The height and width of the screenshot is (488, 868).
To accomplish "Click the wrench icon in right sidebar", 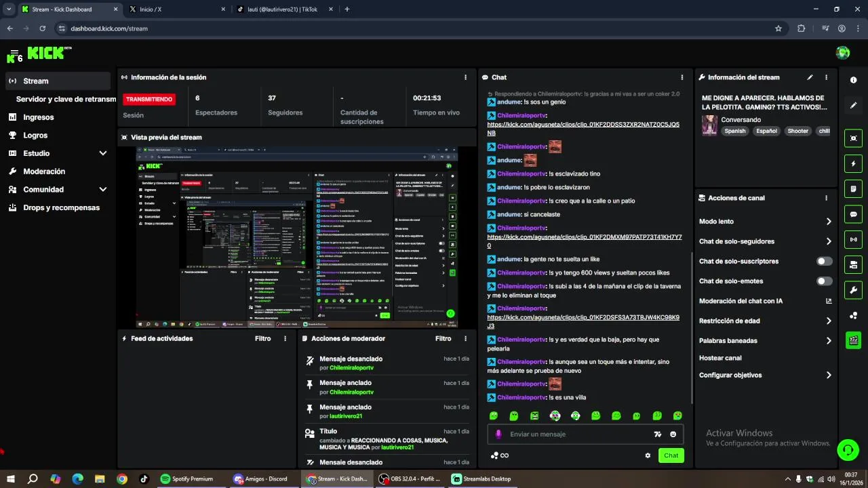I will pos(853,290).
